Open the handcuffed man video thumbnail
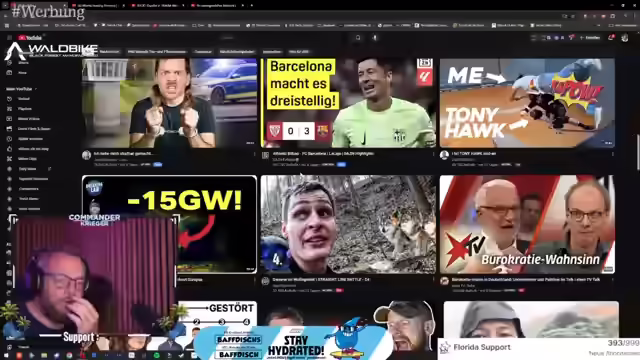This screenshot has height=360, width=640. point(169,103)
